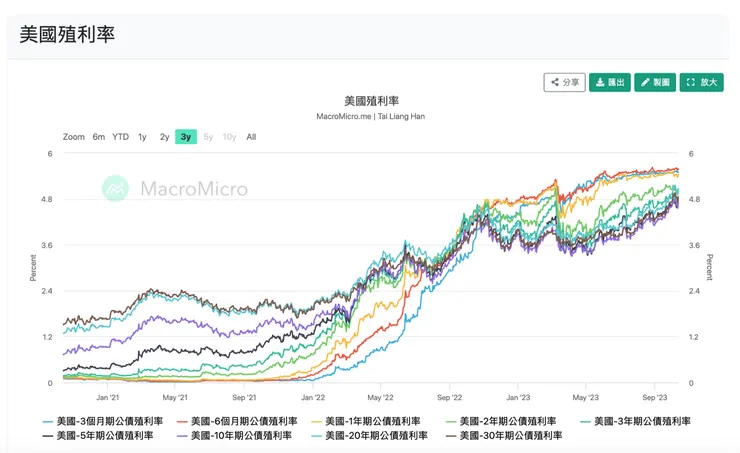The width and height of the screenshot is (740, 453).
Task: Select the YTD zoom range
Action: click(120, 137)
